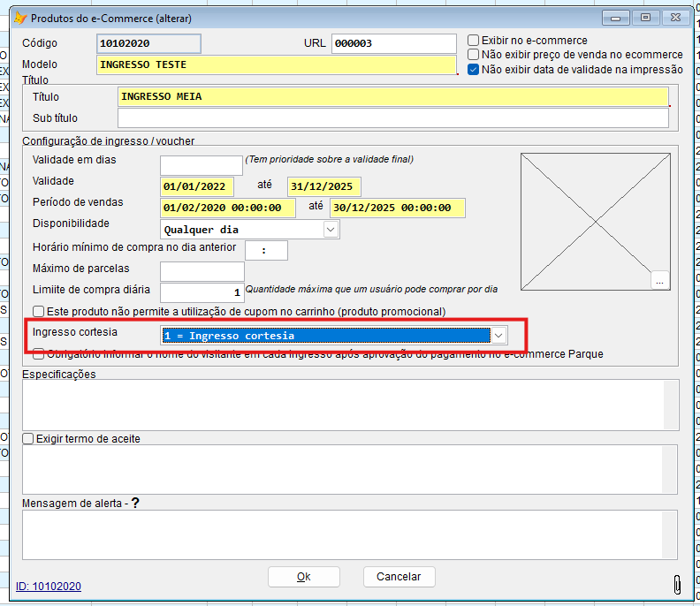
Task: Expand the Ingresso cortesia combo box
Action: (x=498, y=336)
